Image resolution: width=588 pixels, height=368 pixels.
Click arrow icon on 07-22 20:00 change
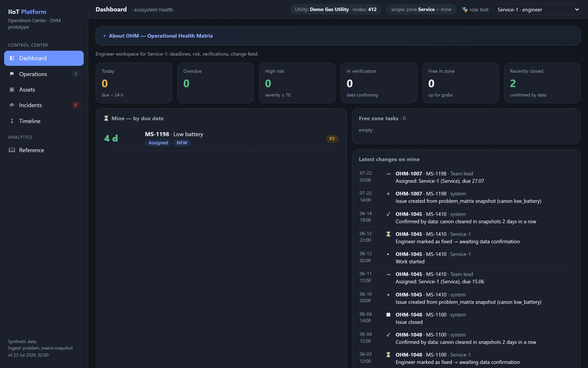click(x=388, y=174)
